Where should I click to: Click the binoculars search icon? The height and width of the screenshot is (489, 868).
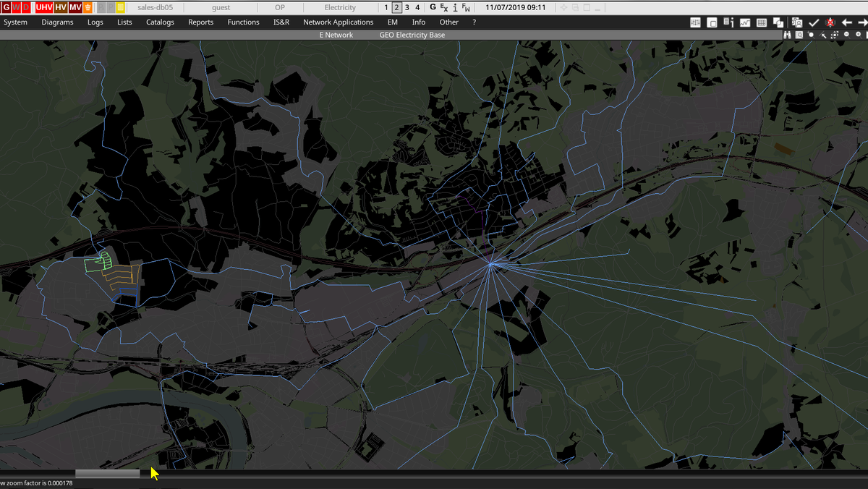pyautogui.click(x=788, y=34)
